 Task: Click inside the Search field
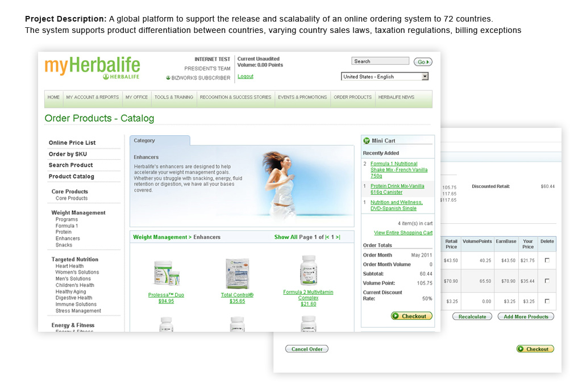[380, 61]
